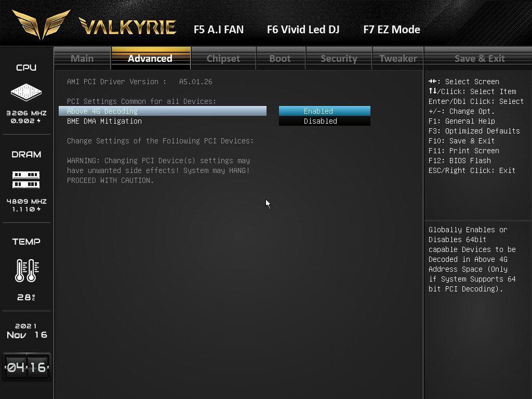This screenshot has width=532, height=399.
Task: Click the 04:16 clock display
Action: pos(27,367)
